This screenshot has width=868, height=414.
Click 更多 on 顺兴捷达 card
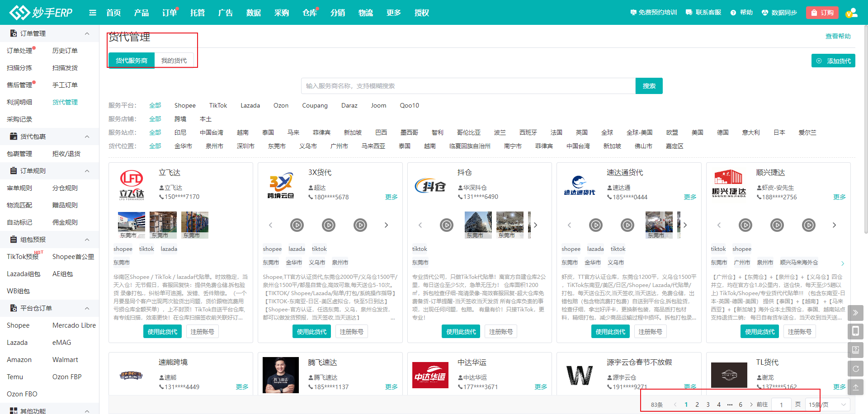tap(840, 197)
